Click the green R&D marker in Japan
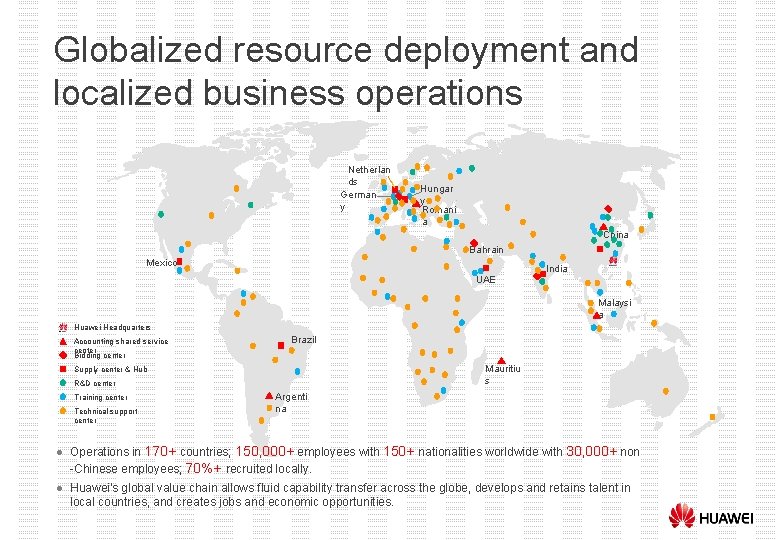 pos(650,215)
